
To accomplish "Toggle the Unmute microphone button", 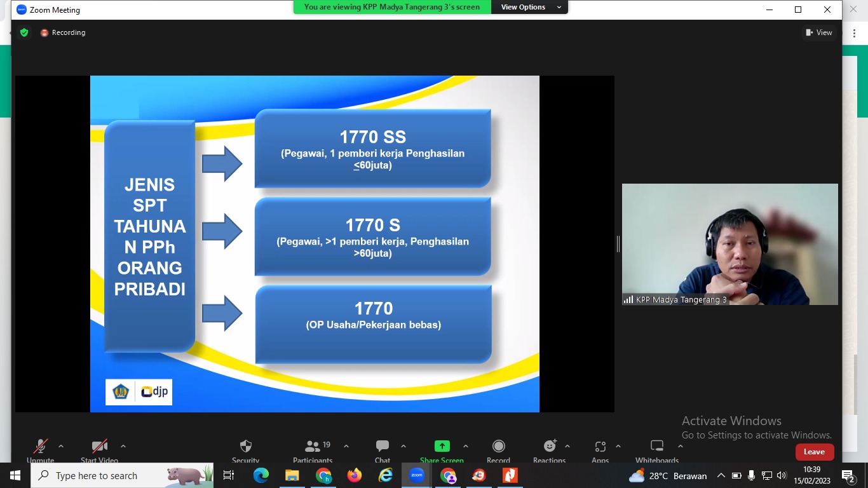I will tap(41, 447).
